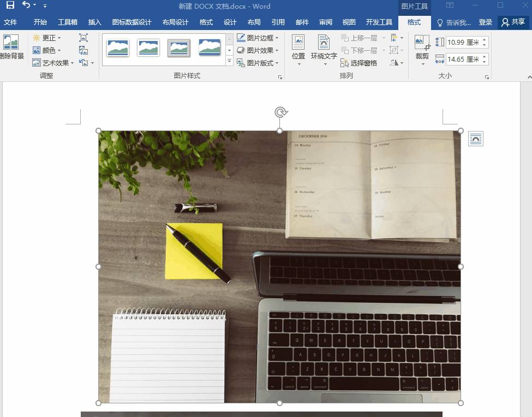Open the Undo history dropdown arrow
The width and height of the screenshot is (532, 417).
[x=34, y=5]
